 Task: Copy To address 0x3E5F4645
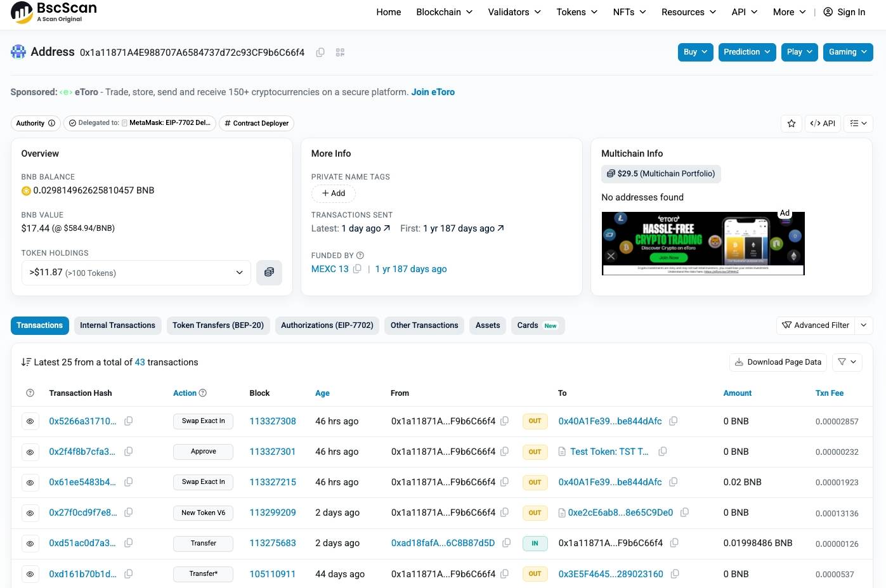click(675, 573)
